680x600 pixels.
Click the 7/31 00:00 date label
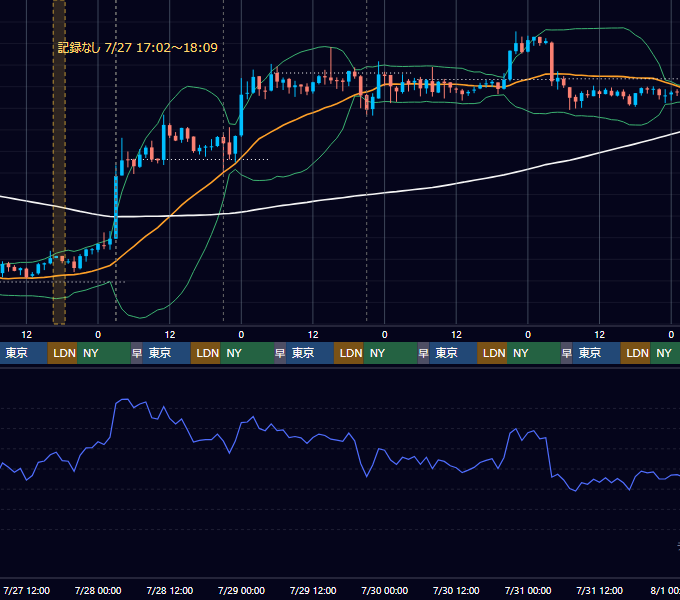coord(528,590)
